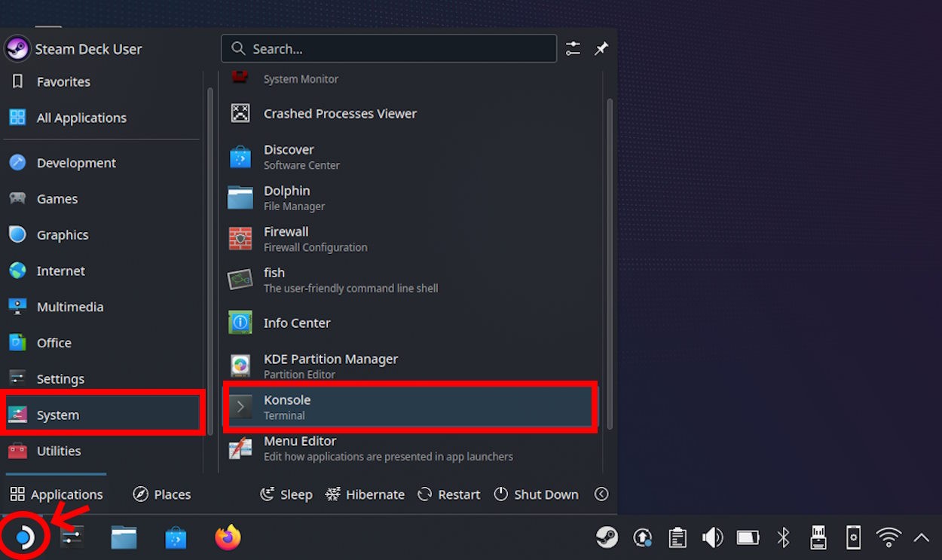The image size is (942, 560).
Task: Open the Application Launcher button in taskbar
Action: point(24,537)
